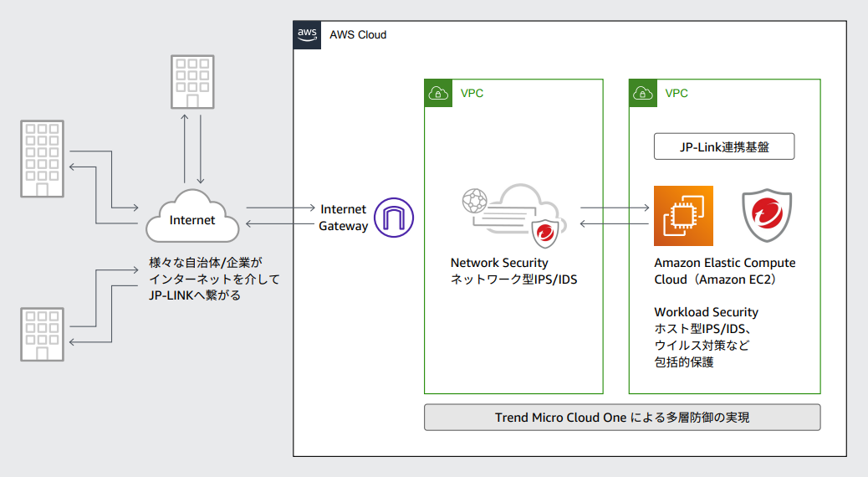Click the Amazon Elastic Compute Cloud label
The width and height of the screenshot is (868, 477).
click(x=725, y=271)
